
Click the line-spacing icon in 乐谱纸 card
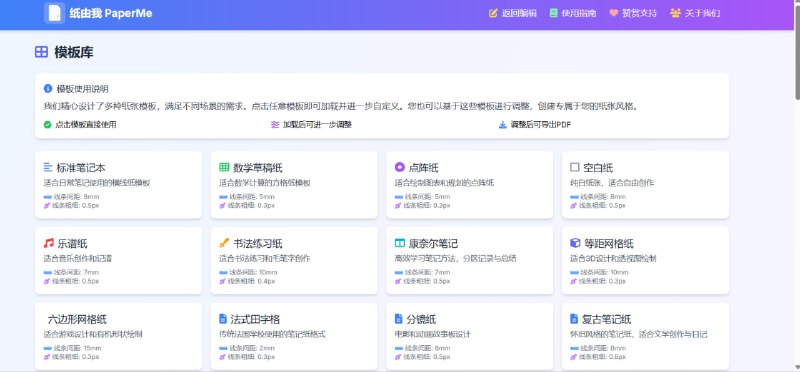pos(47,272)
